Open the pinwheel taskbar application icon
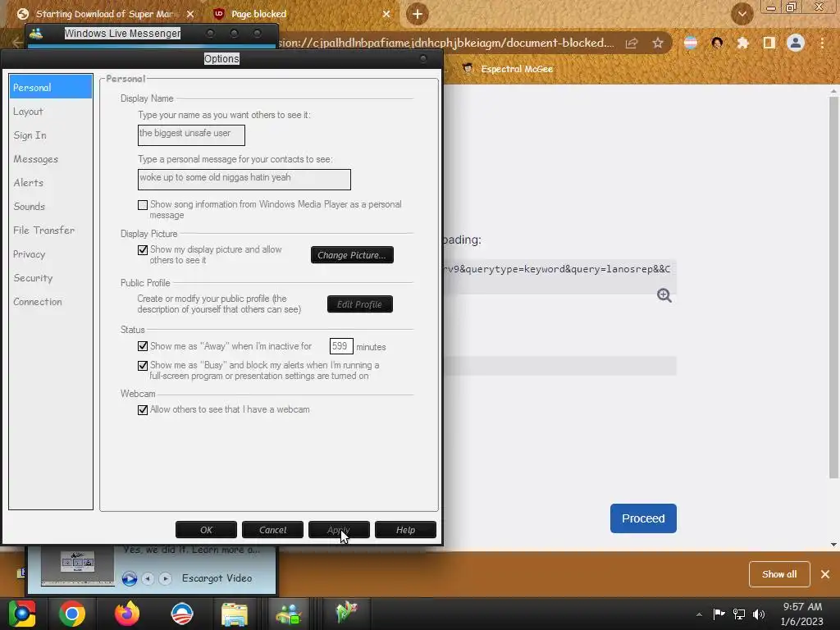This screenshot has width=840, height=630. point(346,612)
